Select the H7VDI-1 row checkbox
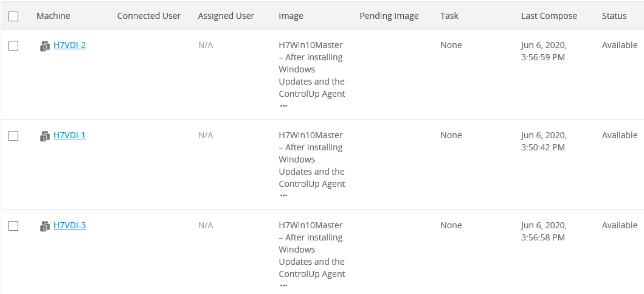 pos(13,136)
